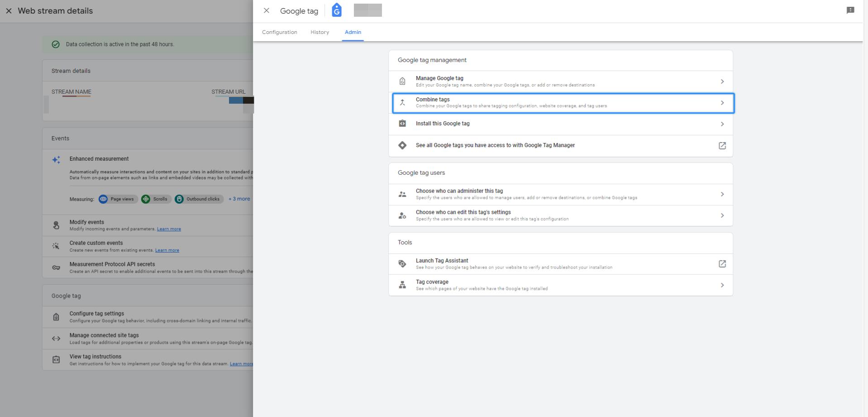Open Learn more link under Modify events
Image resolution: width=868 pixels, height=417 pixels.
tap(169, 229)
